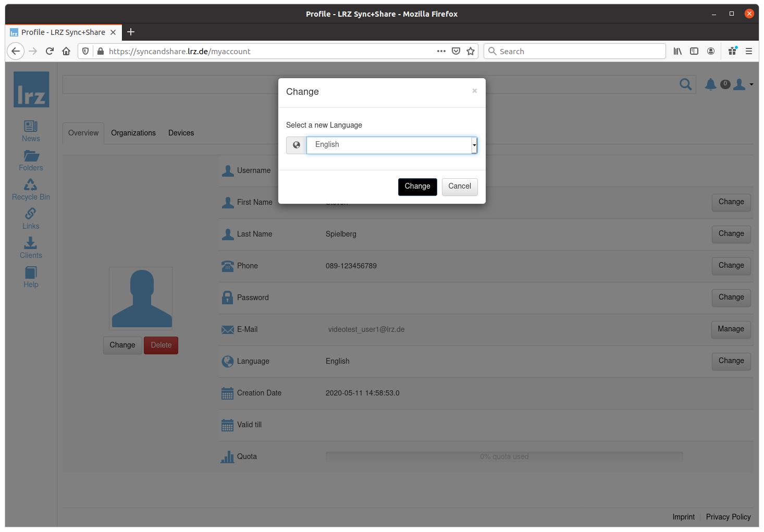This screenshot has height=532, width=764.
Task: Close the Change dialog with X
Action: click(x=474, y=91)
